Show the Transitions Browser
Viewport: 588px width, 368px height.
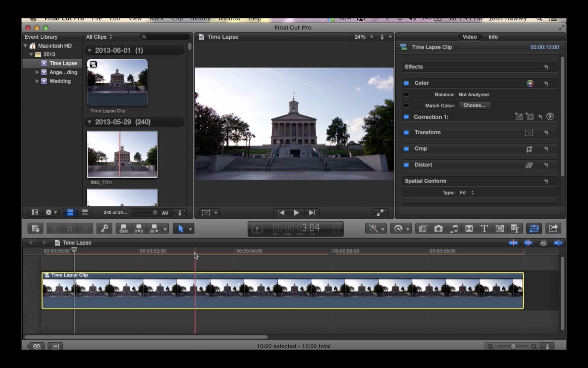click(469, 229)
